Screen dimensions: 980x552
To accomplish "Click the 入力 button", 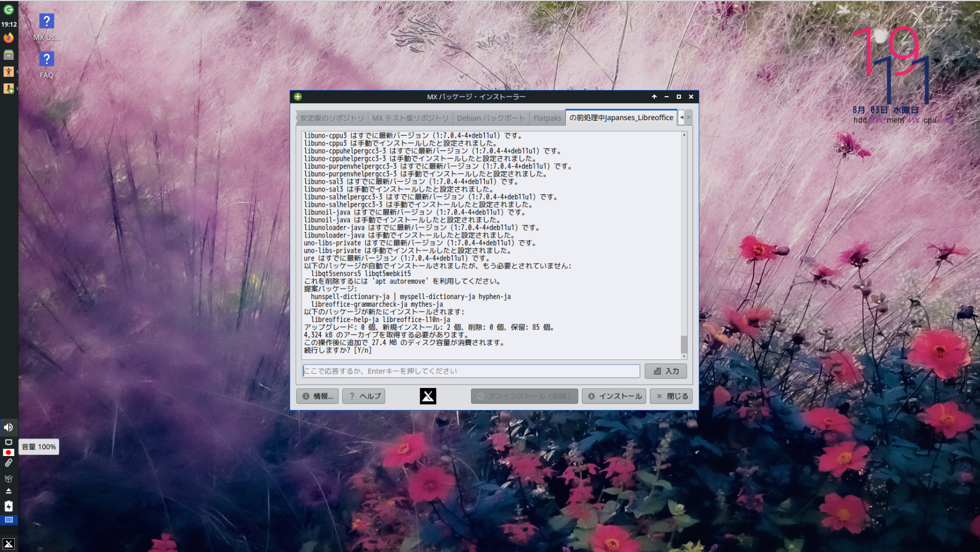I will tap(666, 371).
